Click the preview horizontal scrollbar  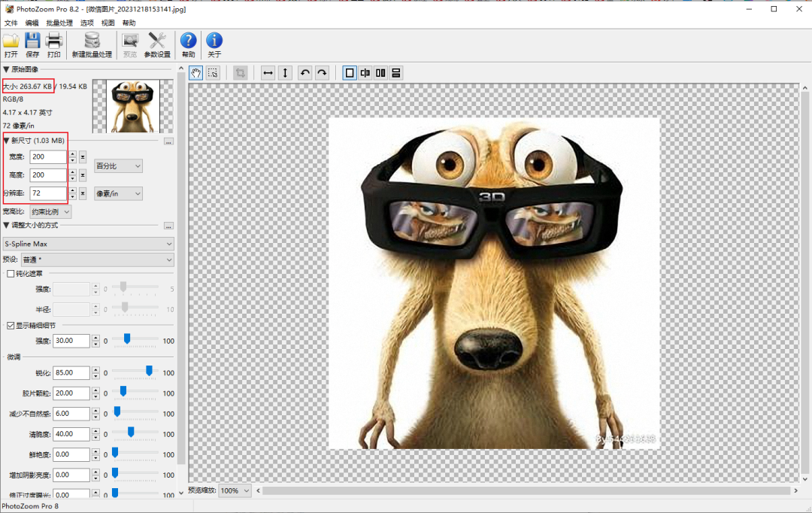526,490
